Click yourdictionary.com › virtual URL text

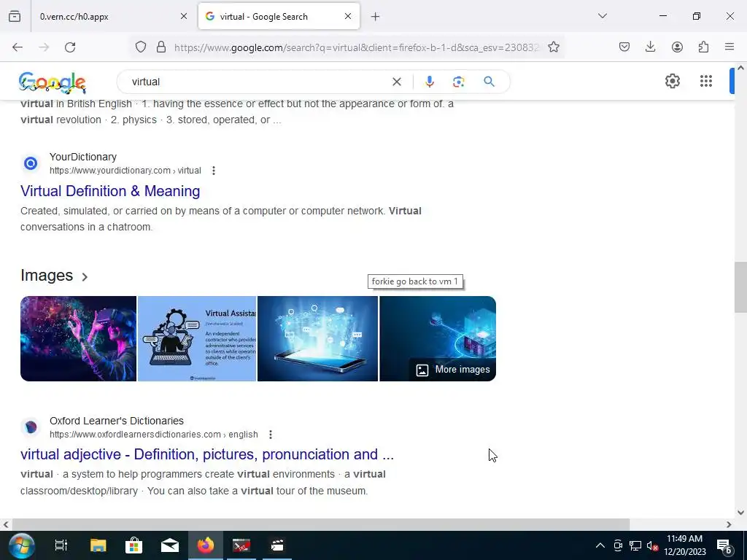point(125,171)
